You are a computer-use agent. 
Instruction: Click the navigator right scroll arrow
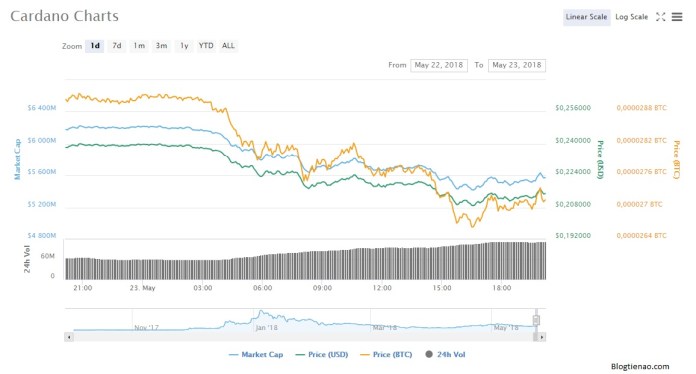(542, 337)
